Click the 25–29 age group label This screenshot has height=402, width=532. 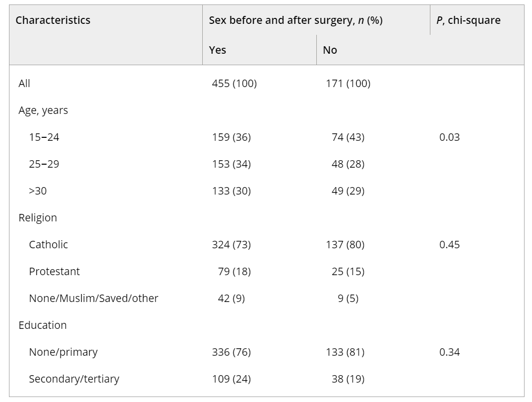(x=44, y=164)
